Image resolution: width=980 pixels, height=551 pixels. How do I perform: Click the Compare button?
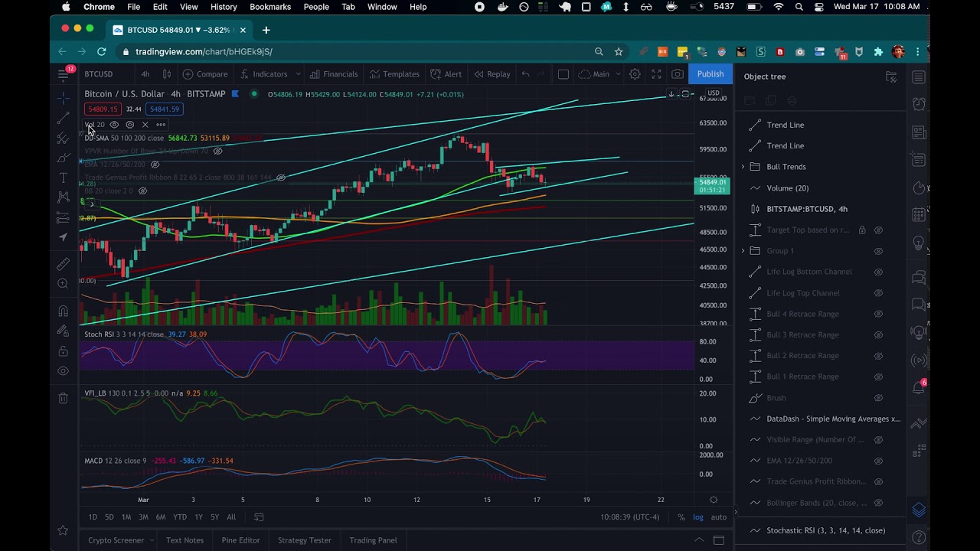(205, 74)
